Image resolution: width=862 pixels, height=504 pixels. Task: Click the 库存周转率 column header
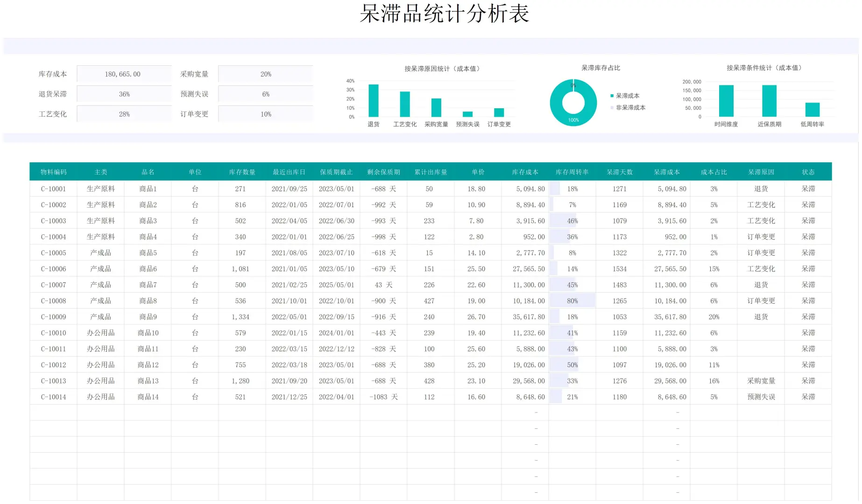coord(572,172)
